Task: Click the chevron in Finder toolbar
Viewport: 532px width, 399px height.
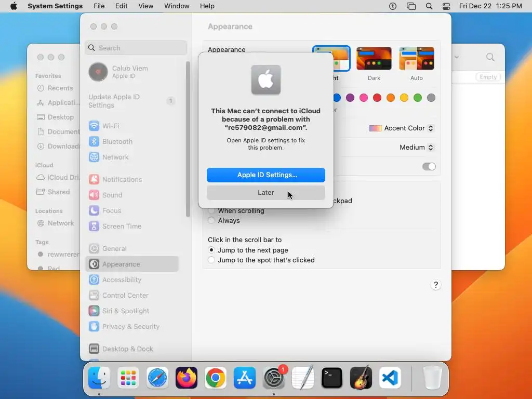Action: [457, 57]
